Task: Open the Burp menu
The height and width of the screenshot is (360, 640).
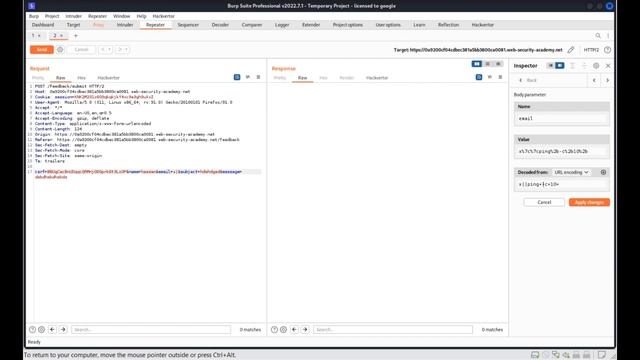Action: tap(34, 16)
